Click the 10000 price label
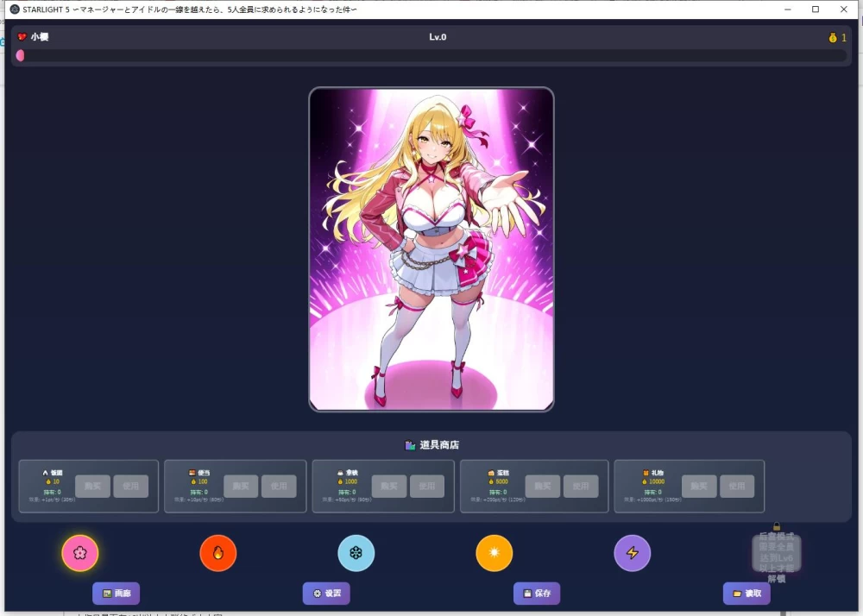This screenshot has width=863, height=616. point(657,481)
